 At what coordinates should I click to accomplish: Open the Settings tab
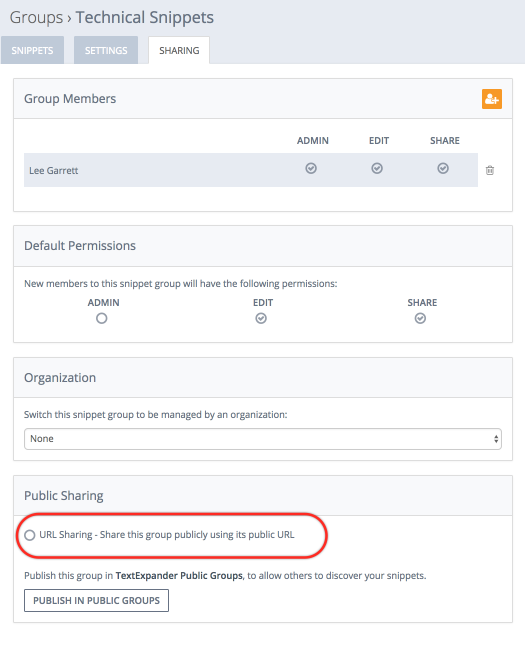pos(106,50)
